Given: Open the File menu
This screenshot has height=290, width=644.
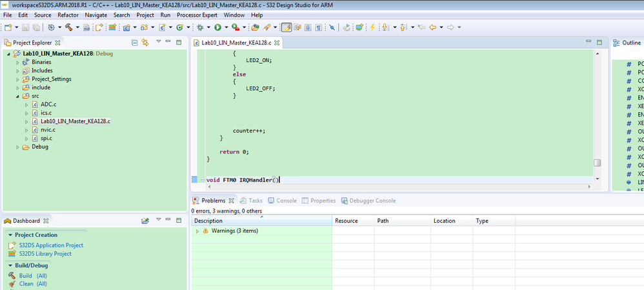Looking at the screenshot, I should (7, 15).
